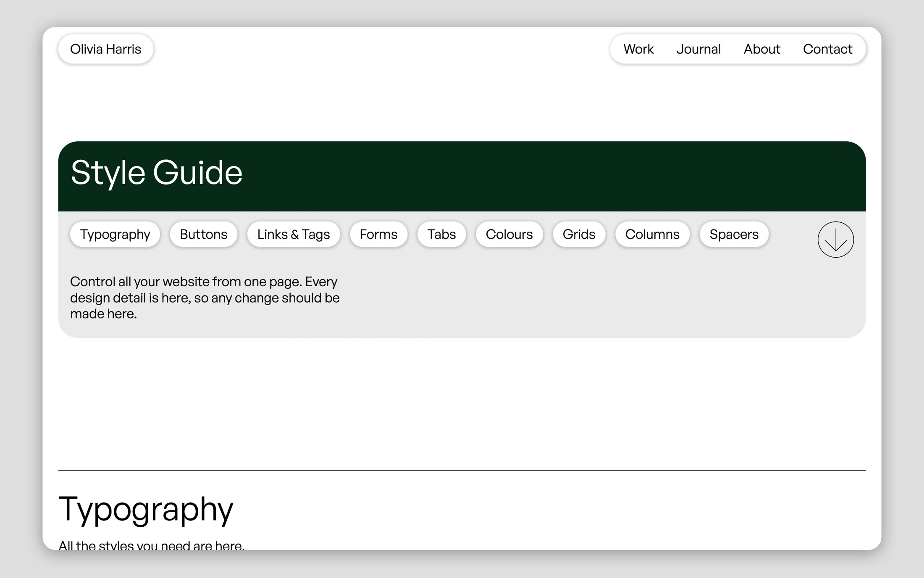The height and width of the screenshot is (578, 924).
Task: Click the horizontal divider above Typography
Action: [462, 470]
